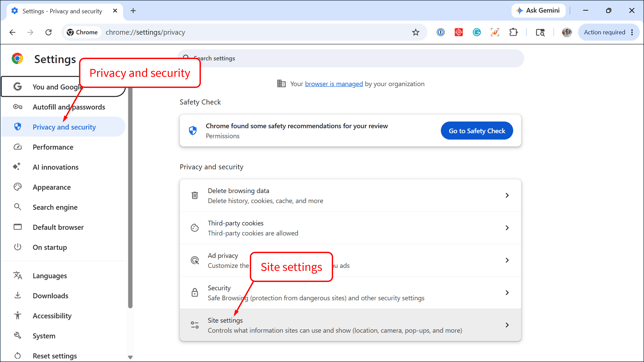Click the Languages translate icon

[x=17, y=275]
